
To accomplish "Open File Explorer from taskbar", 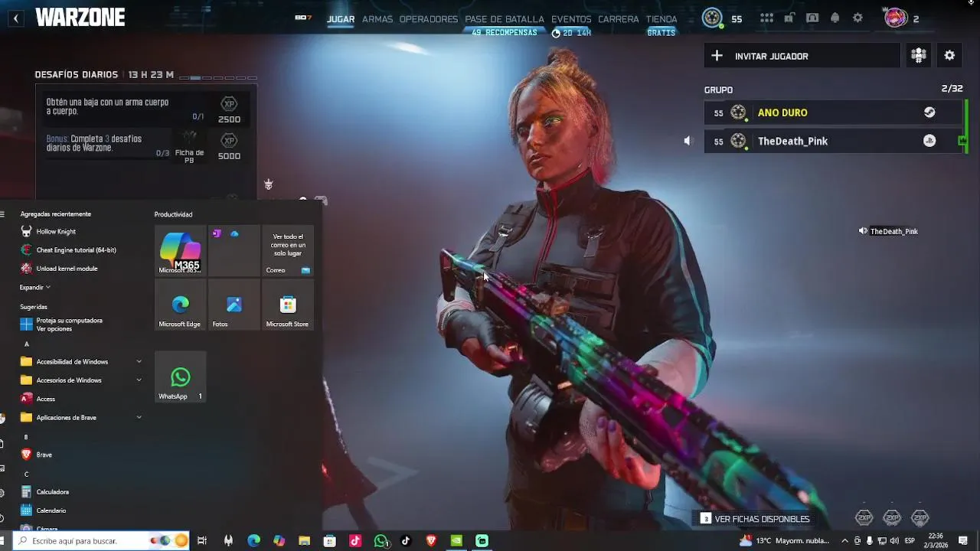I will pos(304,540).
